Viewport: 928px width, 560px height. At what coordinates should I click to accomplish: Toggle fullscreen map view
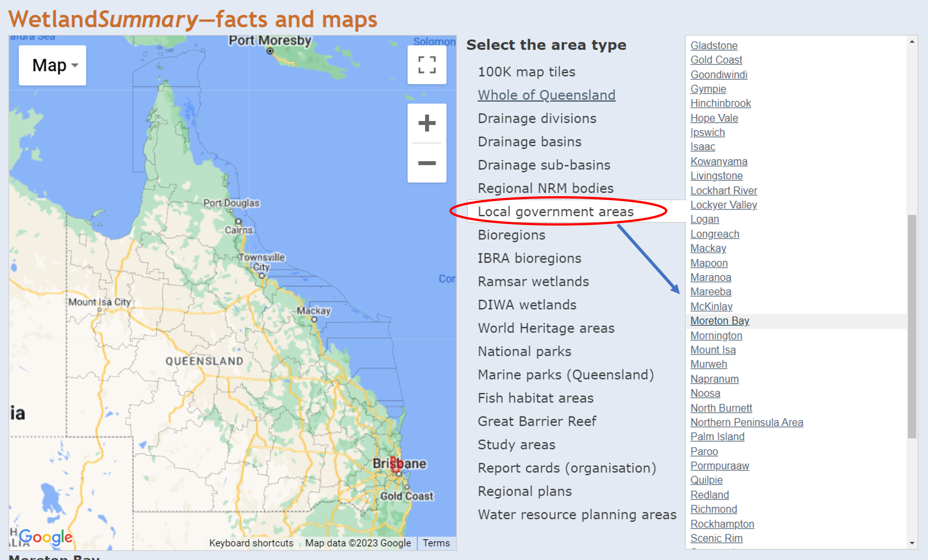427,65
